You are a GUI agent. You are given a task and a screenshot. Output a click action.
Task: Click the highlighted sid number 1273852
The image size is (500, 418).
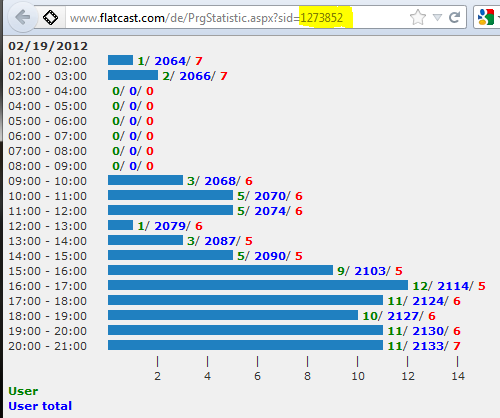[x=322, y=17]
